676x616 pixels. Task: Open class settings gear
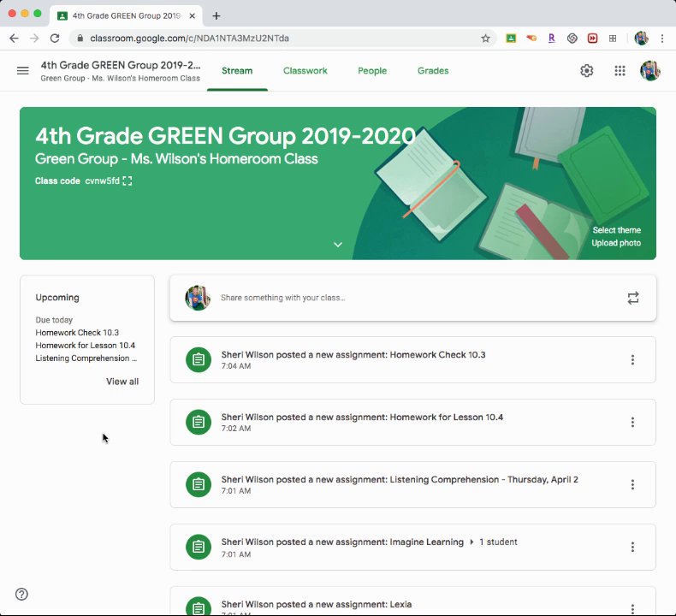tap(586, 71)
